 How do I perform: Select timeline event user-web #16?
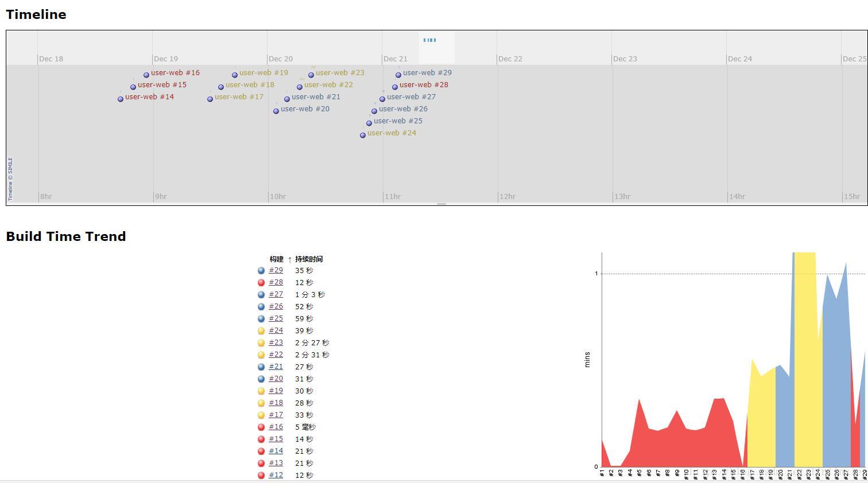tap(175, 73)
